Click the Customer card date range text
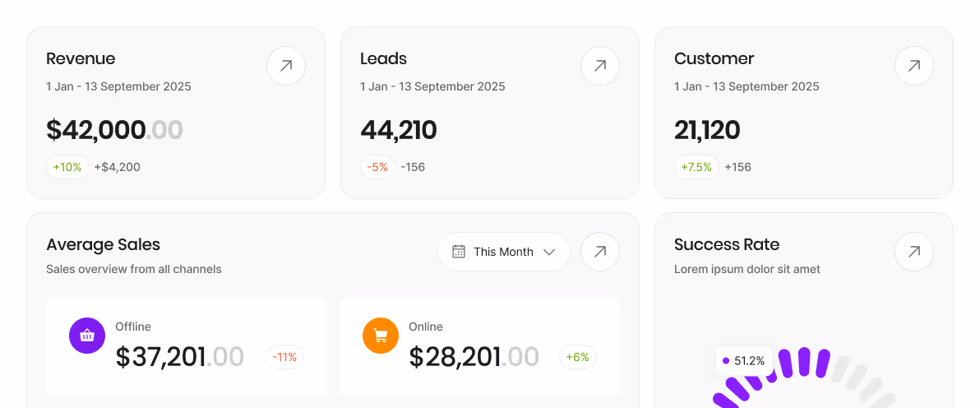This screenshot has height=408, width=980. coord(747,86)
